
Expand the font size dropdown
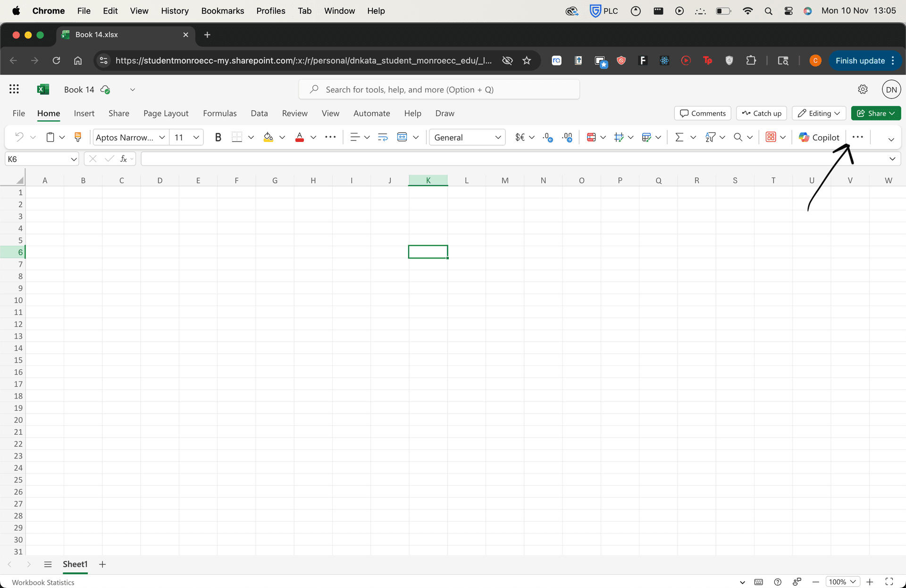(x=196, y=137)
